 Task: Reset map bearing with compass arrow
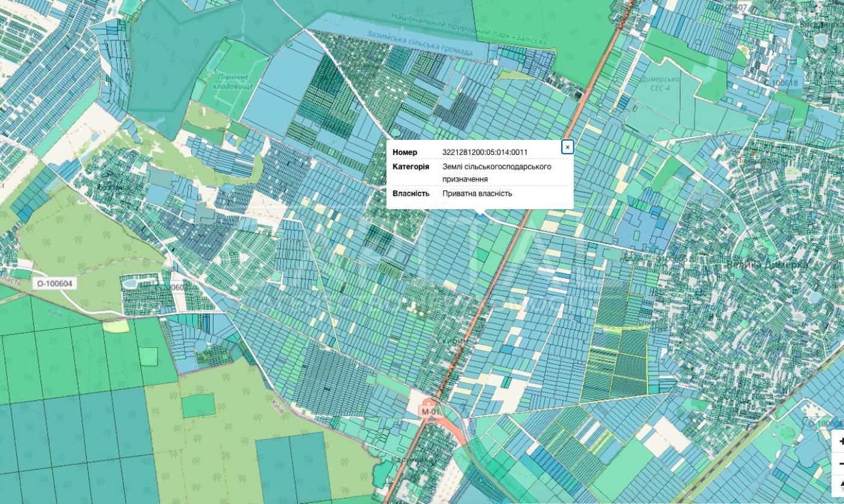click(841, 484)
